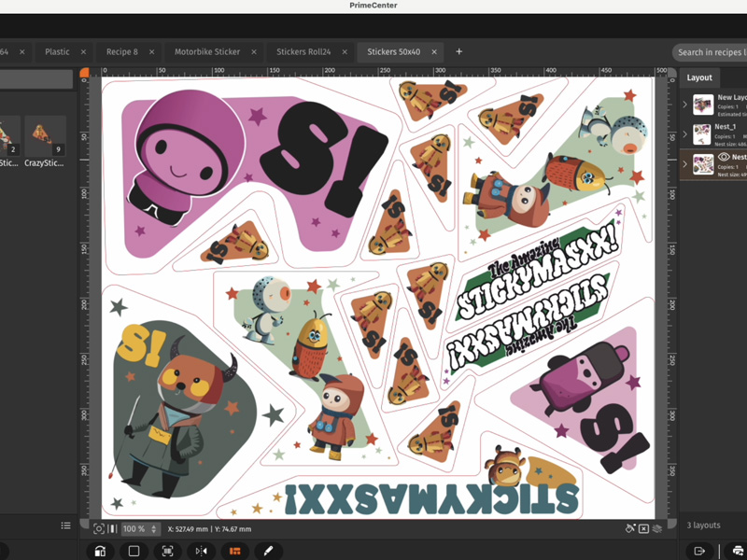Viewport: 747px width, 560px height.
Task: Select the Layout panel tab
Action: coord(699,77)
